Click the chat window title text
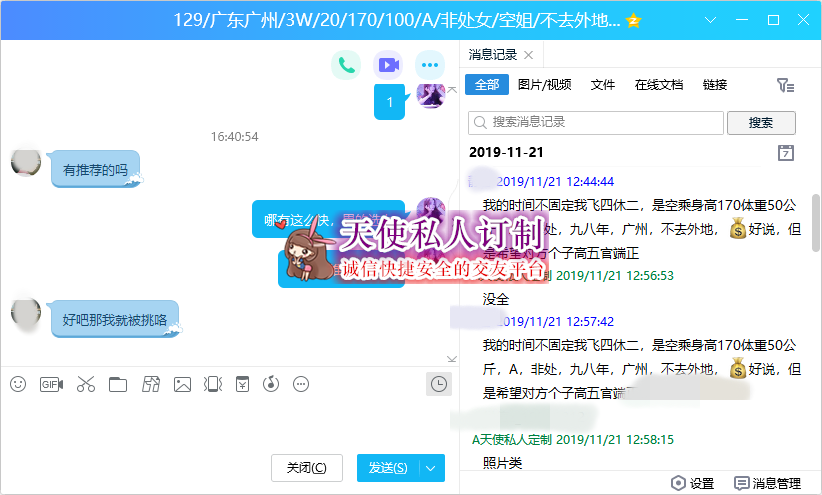The image size is (822, 495). (397, 20)
